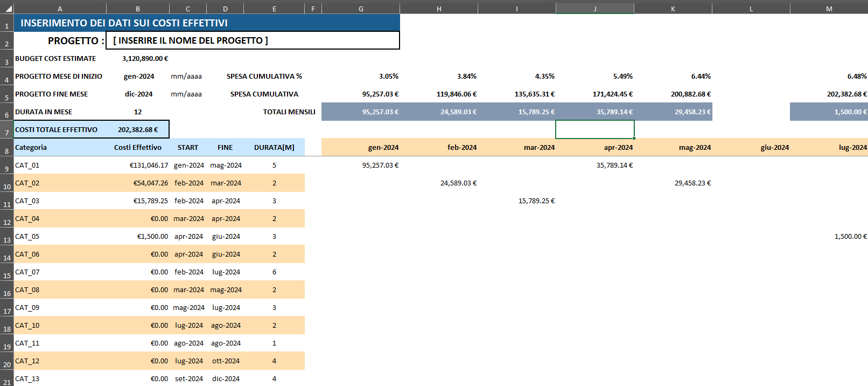Select CAT_07 duration value 6
868x386 pixels.
pyautogui.click(x=274, y=272)
